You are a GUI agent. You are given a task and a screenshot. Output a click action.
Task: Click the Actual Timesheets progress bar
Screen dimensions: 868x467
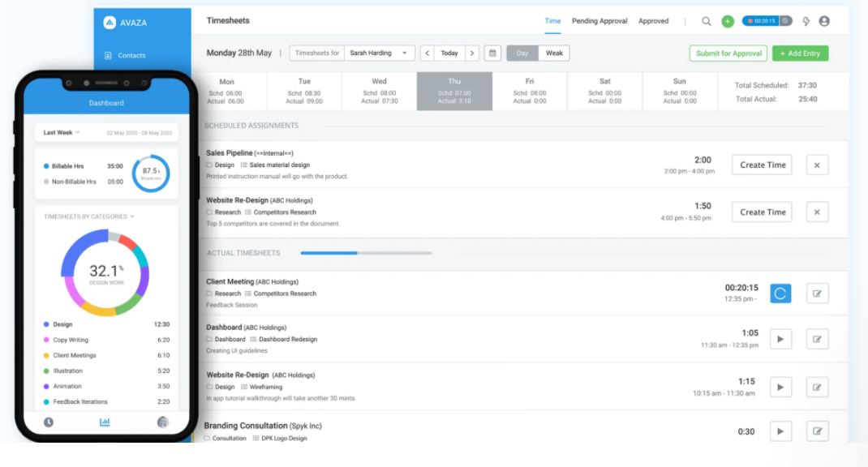click(x=366, y=253)
